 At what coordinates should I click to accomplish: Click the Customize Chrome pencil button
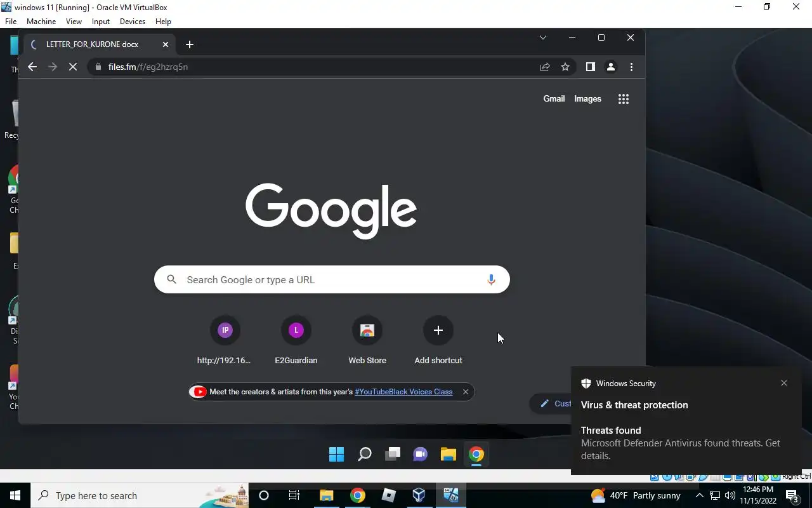(x=551, y=403)
